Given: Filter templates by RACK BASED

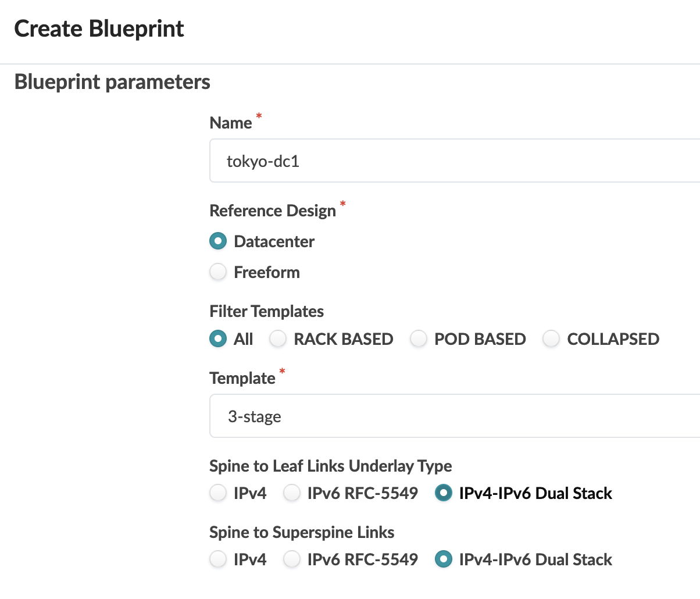Looking at the screenshot, I should coord(278,339).
